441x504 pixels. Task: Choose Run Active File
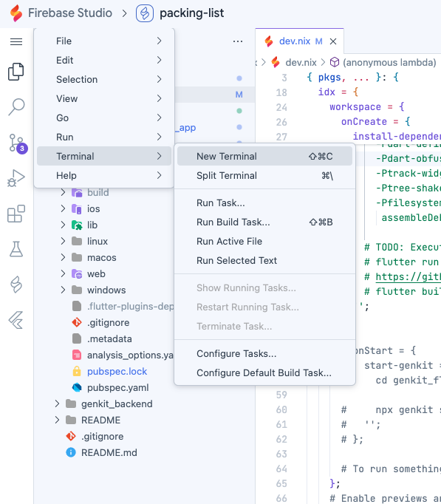[264, 242]
